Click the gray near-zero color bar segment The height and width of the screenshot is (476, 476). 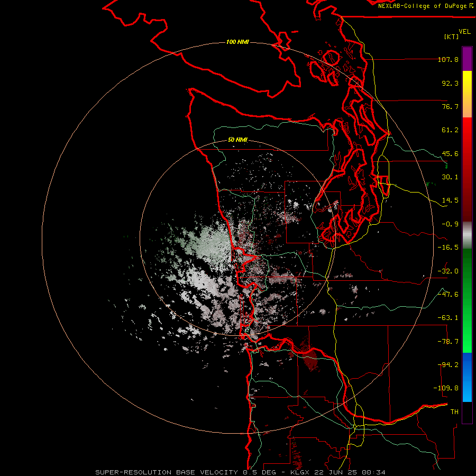coord(467,235)
